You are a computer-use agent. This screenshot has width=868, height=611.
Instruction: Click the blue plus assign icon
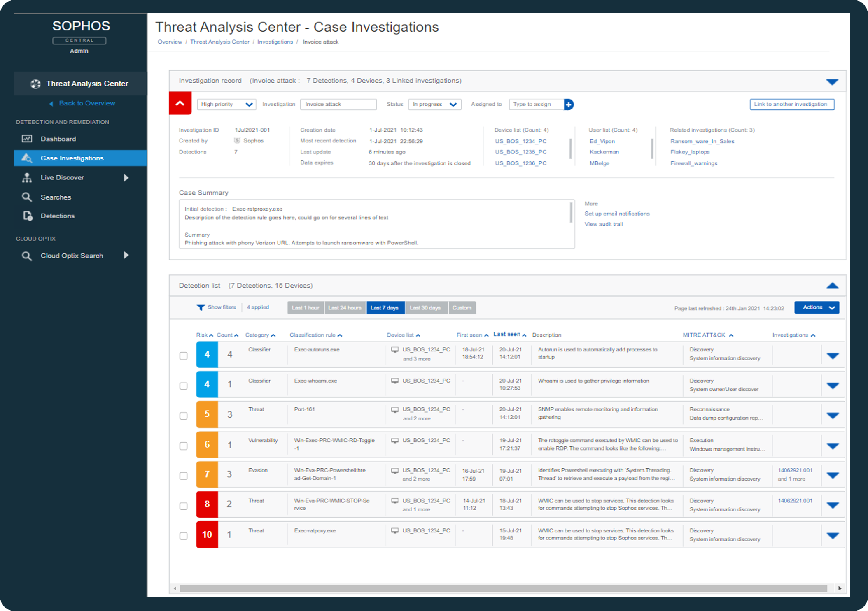pos(569,105)
